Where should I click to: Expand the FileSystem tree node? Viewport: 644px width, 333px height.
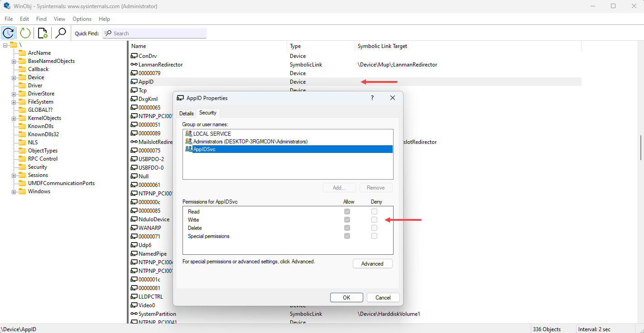(x=14, y=102)
